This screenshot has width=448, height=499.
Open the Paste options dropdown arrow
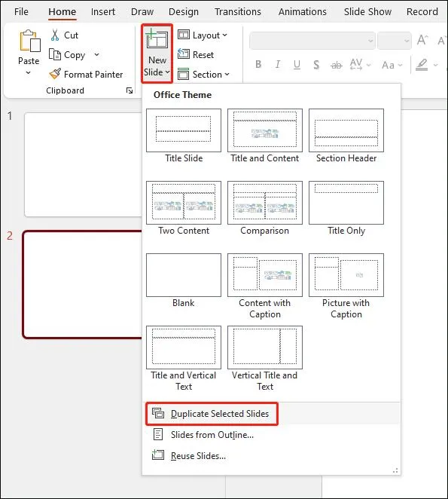(29, 73)
